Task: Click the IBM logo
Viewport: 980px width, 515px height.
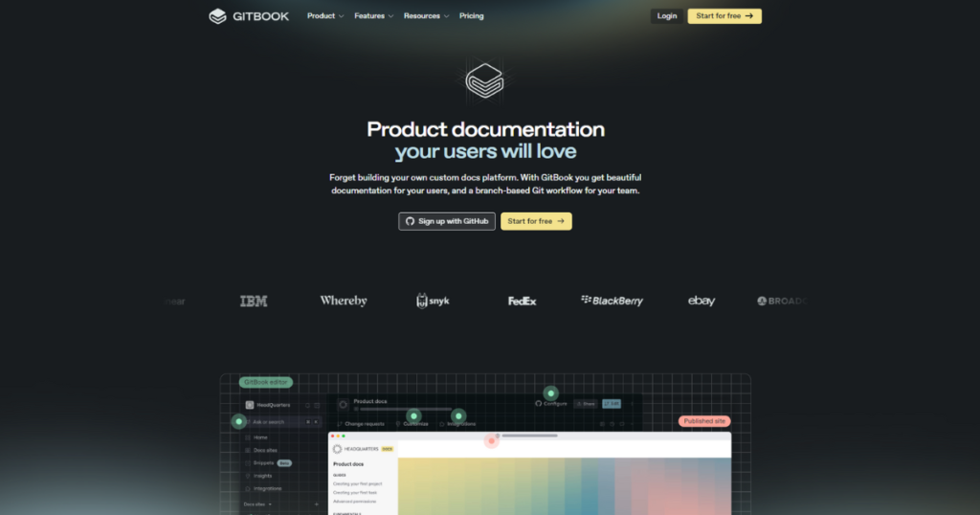Action: [254, 302]
